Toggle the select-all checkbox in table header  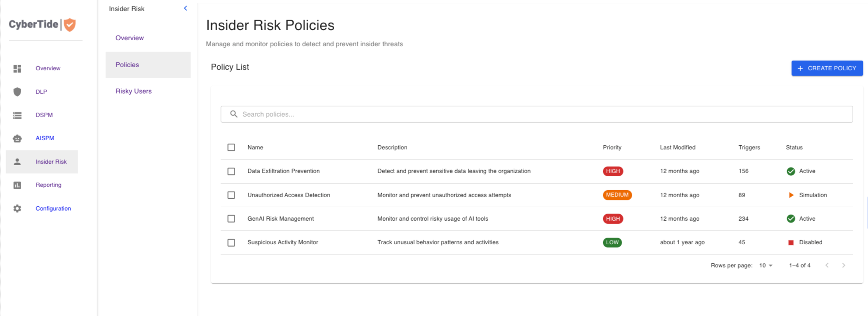(231, 148)
